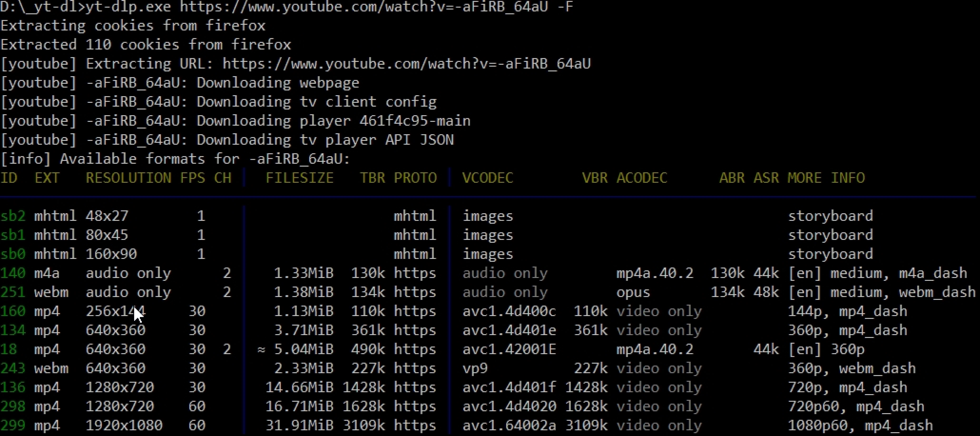Click the YouTube URL in the command line
Screen dimensions: 980x436
click(x=364, y=6)
